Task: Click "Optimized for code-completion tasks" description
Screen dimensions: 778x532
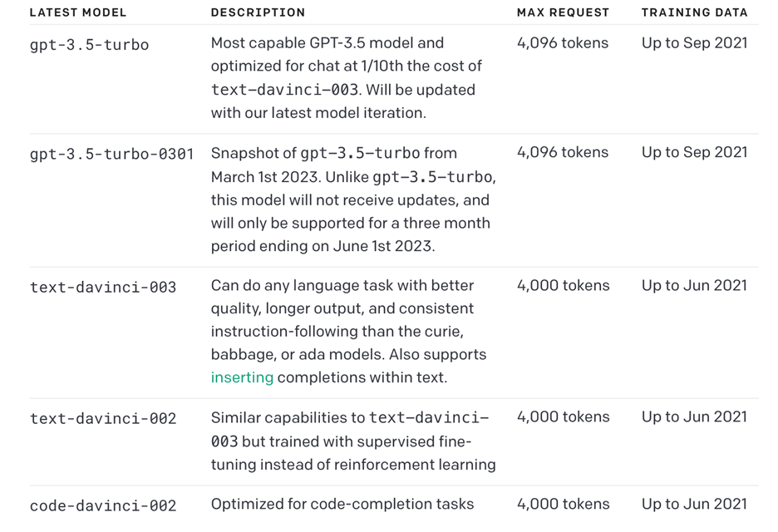Action: point(342,504)
